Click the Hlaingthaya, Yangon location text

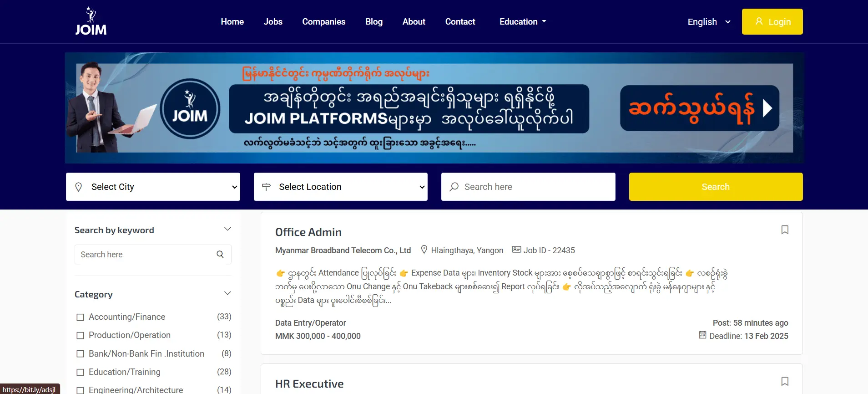[x=467, y=250]
